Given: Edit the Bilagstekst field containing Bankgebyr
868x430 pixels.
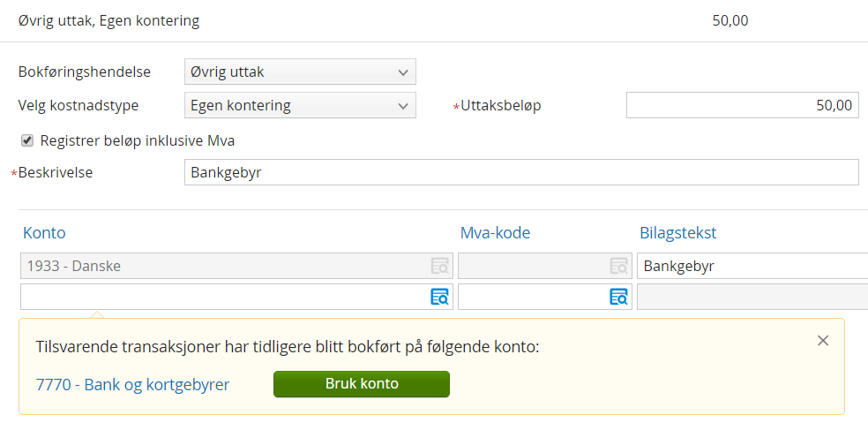Looking at the screenshot, I should click(752, 266).
